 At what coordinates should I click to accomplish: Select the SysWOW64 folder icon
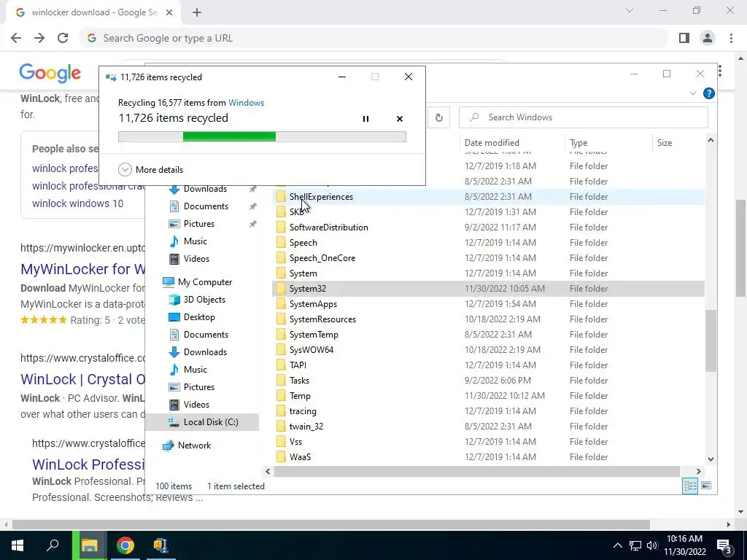click(281, 349)
